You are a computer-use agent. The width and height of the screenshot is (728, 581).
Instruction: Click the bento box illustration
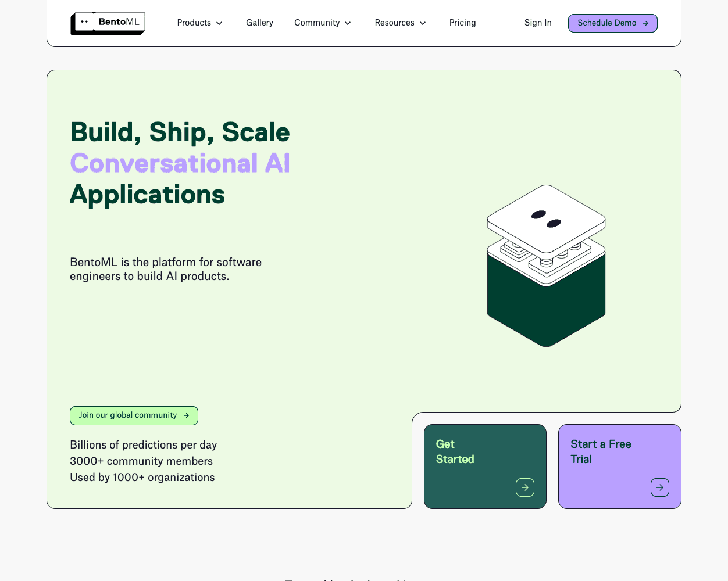[546, 266]
